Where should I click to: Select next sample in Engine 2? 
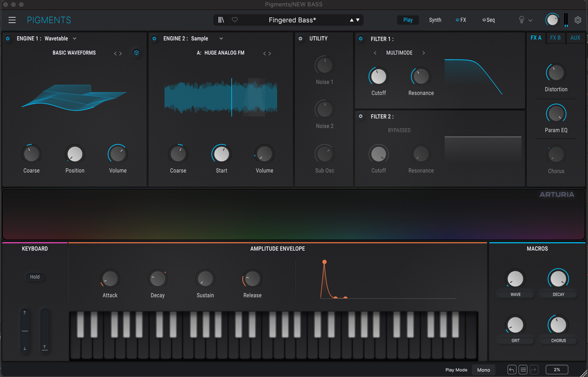(270, 53)
